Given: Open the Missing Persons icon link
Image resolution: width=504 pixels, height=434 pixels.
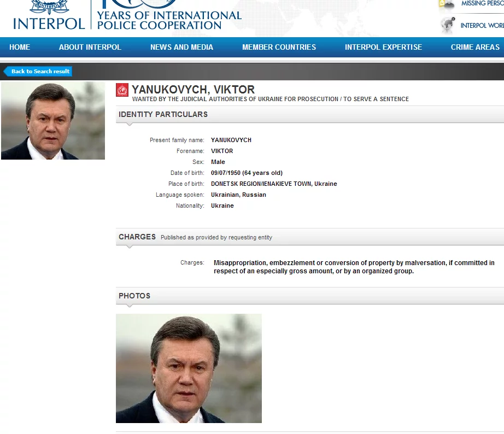Looking at the screenshot, I should tap(447, 4).
